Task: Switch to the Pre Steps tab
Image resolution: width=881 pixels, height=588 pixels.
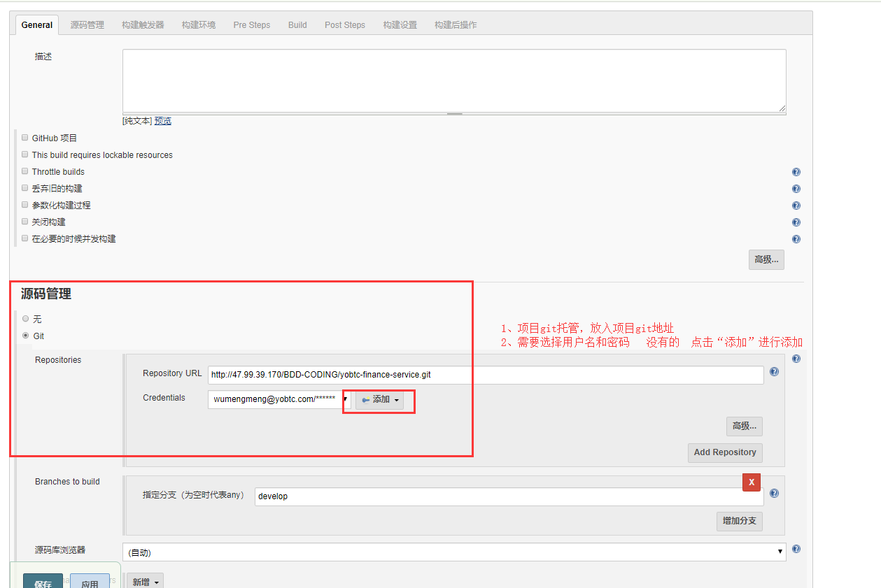Action: click(x=251, y=24)
